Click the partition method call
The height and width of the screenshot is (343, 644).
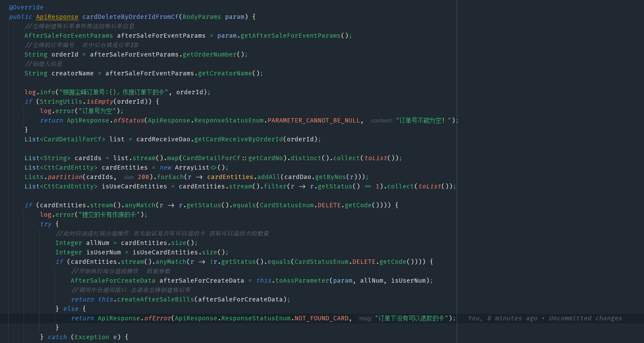point(65,177)
